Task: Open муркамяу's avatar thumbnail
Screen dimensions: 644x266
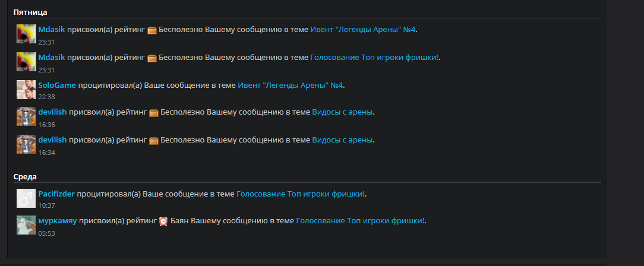Action: pos(26,225)
